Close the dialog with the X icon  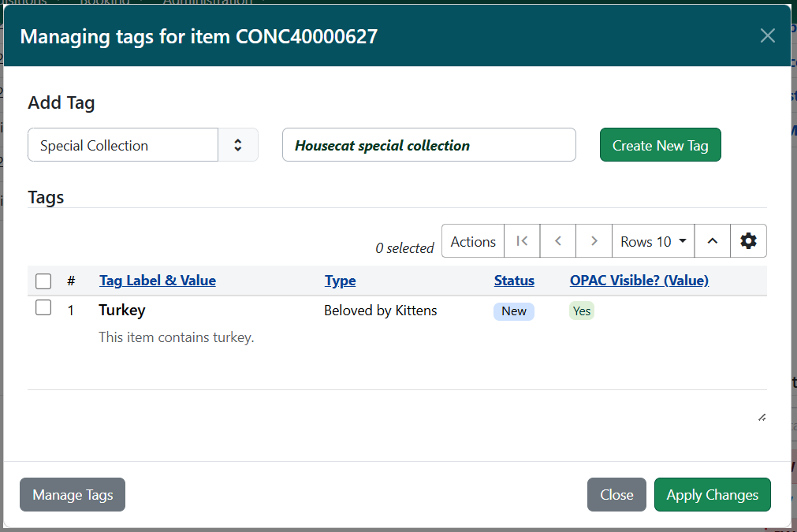pyautogui.click(x=767, y=35)
